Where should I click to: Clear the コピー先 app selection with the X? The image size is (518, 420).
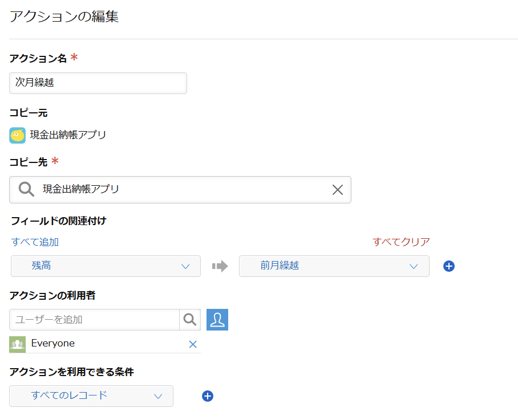pos(337,189)
